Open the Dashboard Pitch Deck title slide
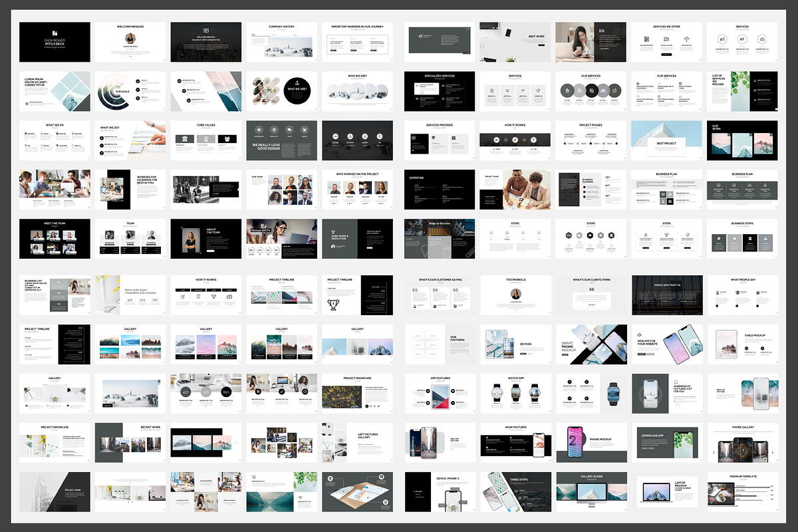The image size is (798, 532). 55,43
